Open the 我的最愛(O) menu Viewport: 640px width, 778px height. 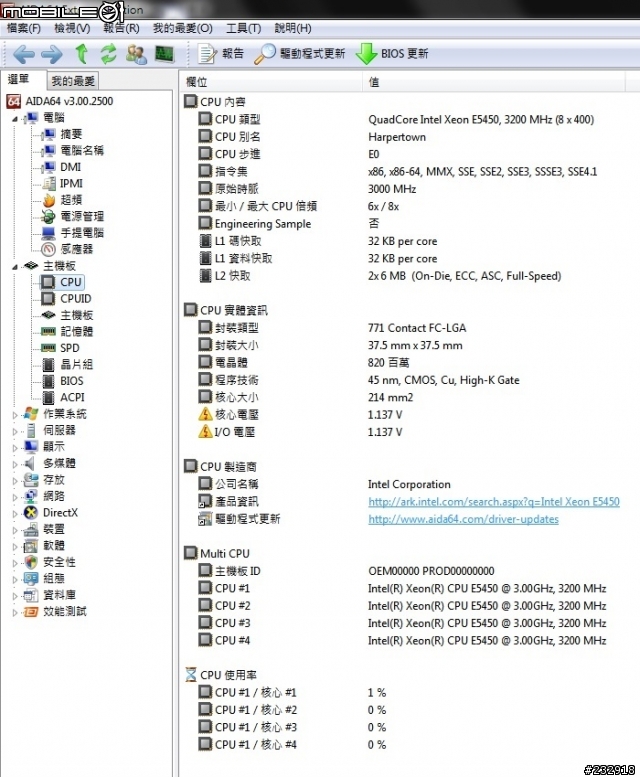tap(183, 28)
